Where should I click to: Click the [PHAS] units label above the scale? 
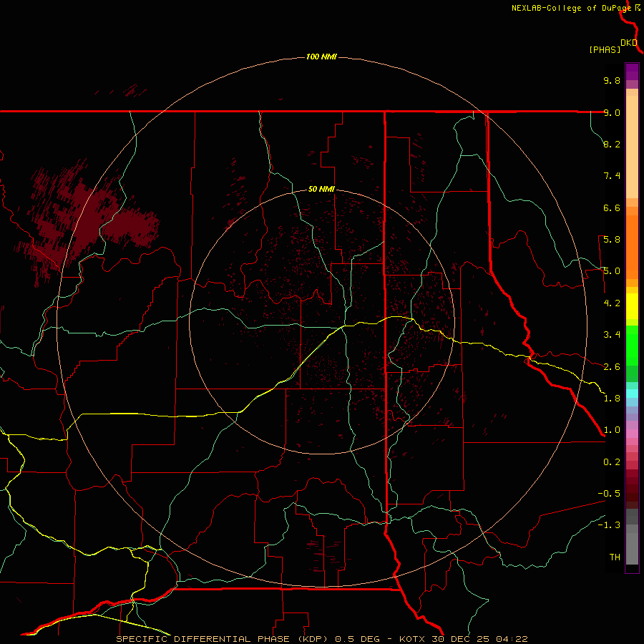(x=605, y=49)
